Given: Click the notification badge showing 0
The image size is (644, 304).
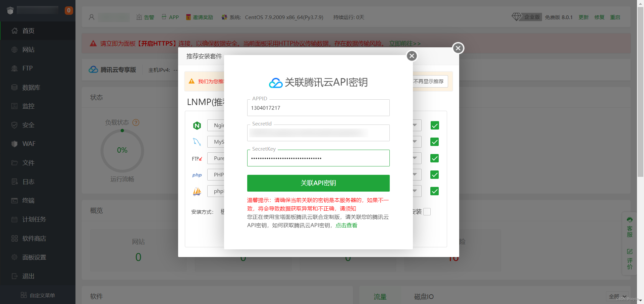Looking at the screenshot, I should pos(69,10).
